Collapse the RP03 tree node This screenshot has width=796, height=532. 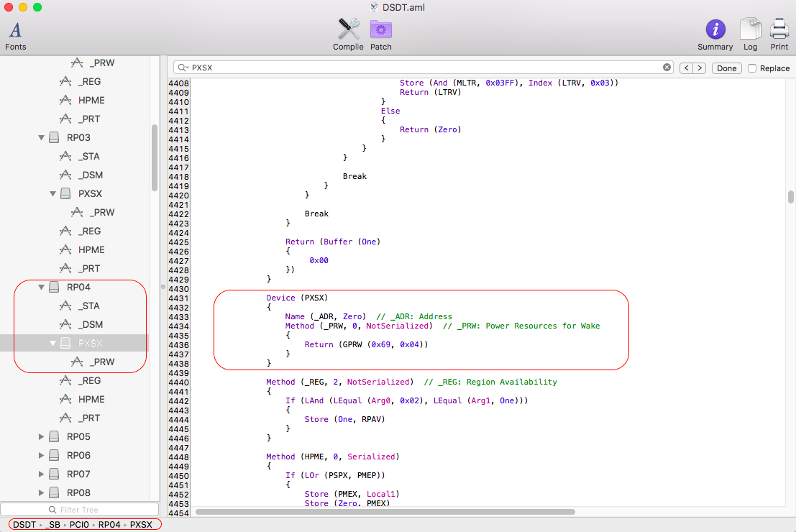42,138
